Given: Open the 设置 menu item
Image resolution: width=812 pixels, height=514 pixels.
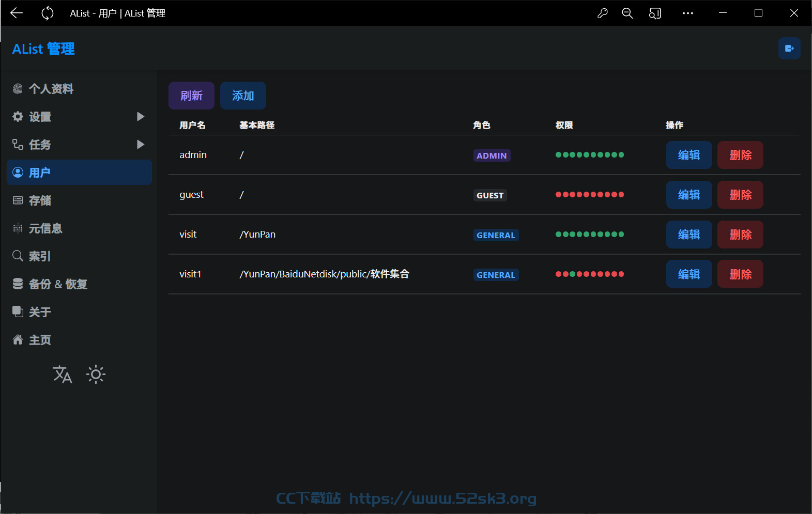Looking at the screenshot, I should pos(79,117).
